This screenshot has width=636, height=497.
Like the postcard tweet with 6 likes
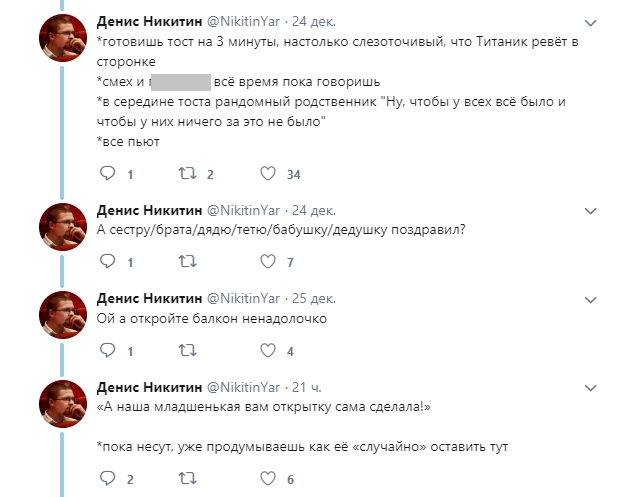(267, 479)
